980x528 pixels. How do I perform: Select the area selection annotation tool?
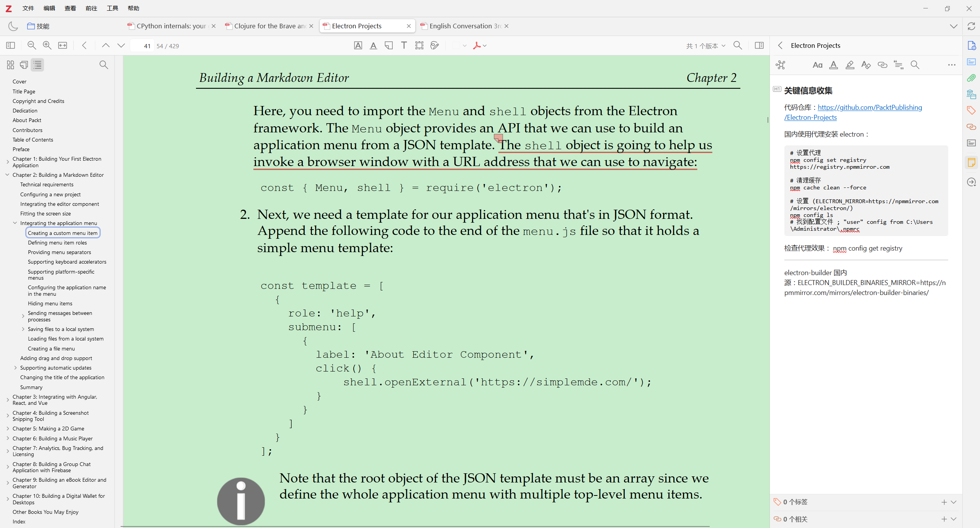point(419,46)
